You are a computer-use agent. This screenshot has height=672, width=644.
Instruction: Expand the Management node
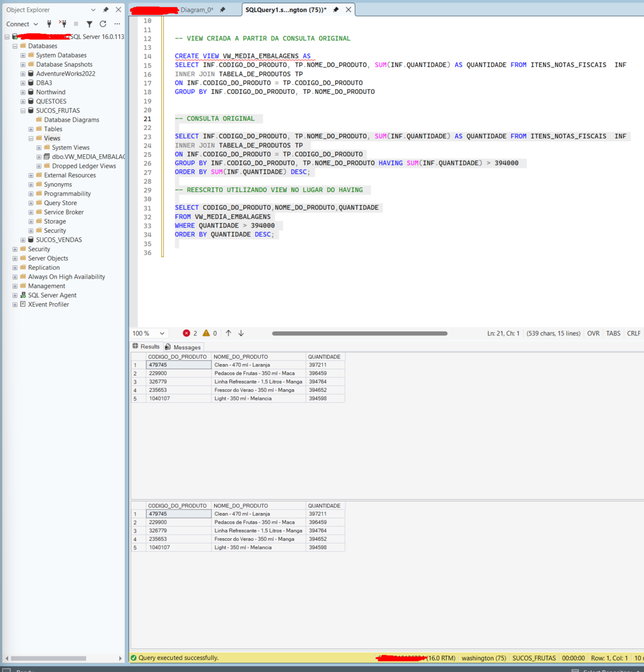click(x=15, y=286)
